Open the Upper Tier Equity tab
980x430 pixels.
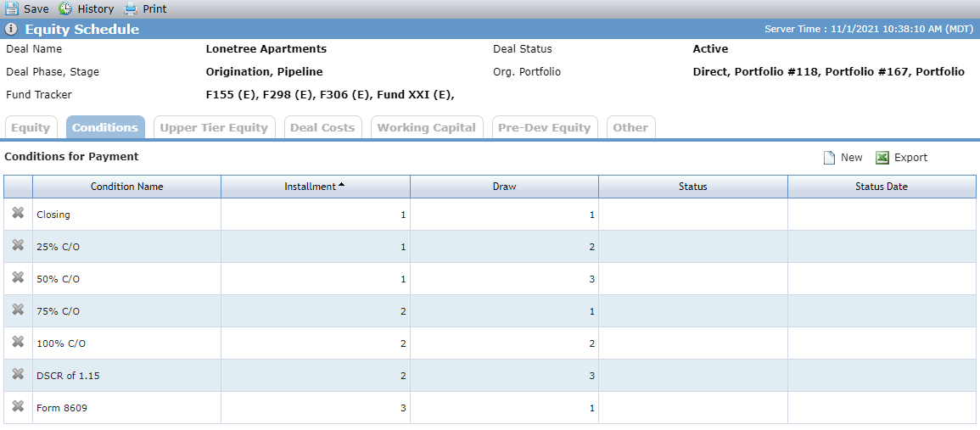coord(214,127)
